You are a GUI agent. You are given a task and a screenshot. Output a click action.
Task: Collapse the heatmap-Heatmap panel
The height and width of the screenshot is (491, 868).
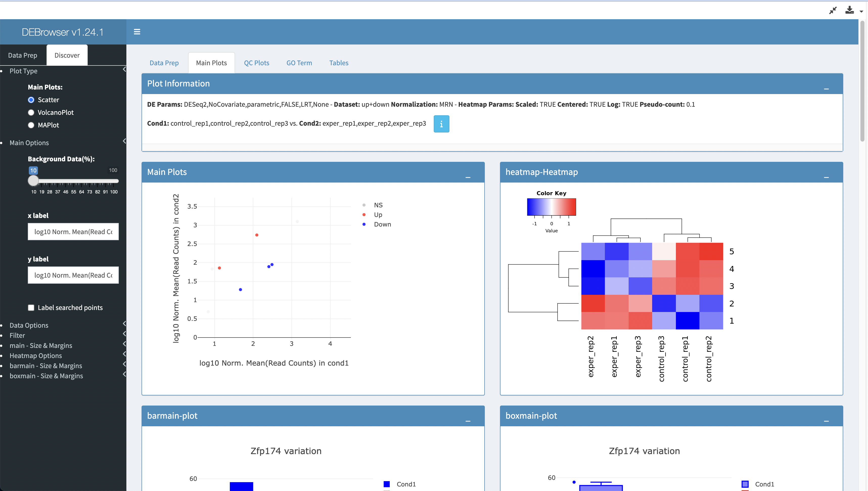click(x=826, y=177)
